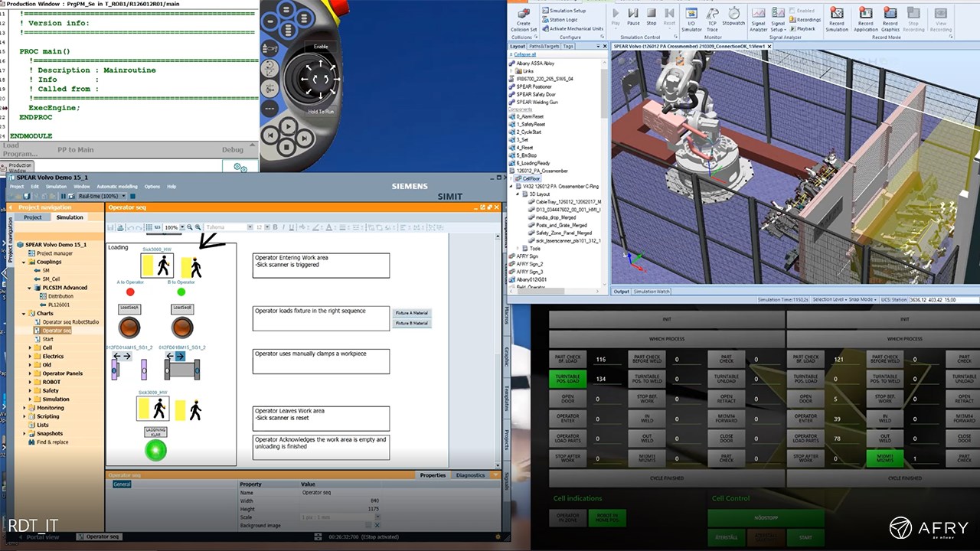Switch to the Tags tab in RobotStudio
The image size is (980, 551).
568,46
